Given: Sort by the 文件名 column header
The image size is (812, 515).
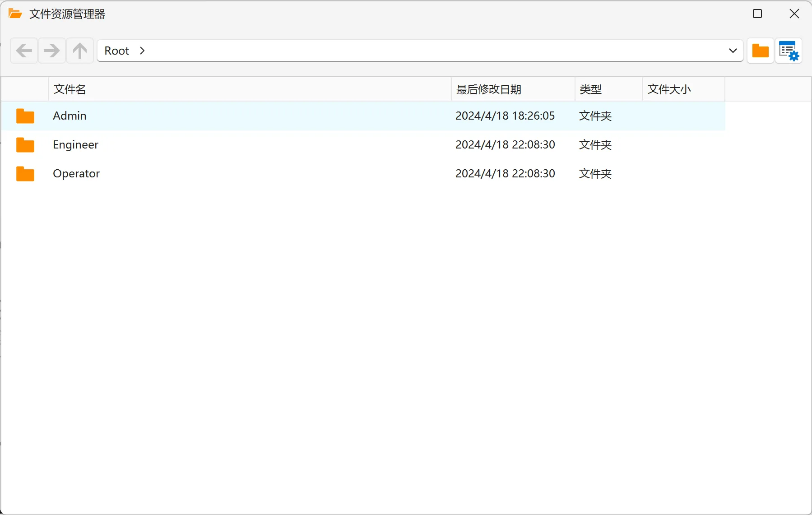Looking at the screenshot, I should click(250, 89).
